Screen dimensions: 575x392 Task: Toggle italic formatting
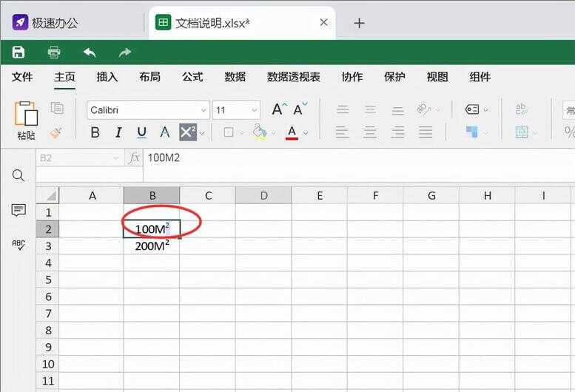tap(118, 132)
